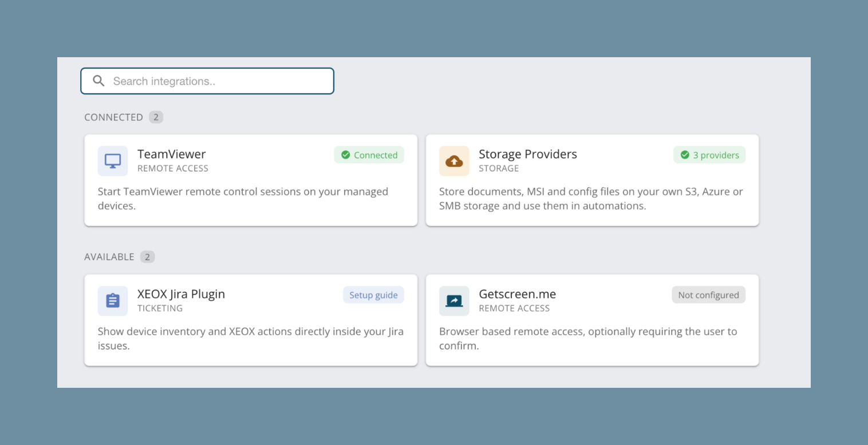Open the Setup guide for XEOX Jira Plugin
The image size is (868, 445).
coord(373,295)
